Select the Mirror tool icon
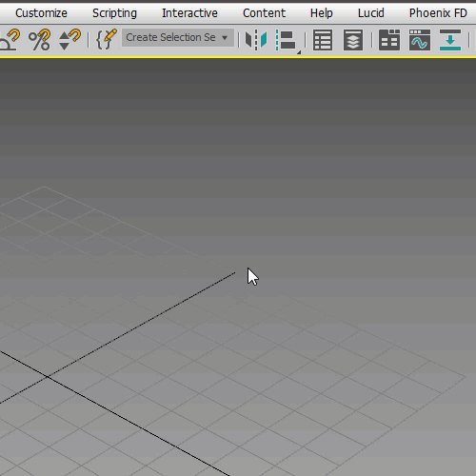Screen dimensions: 476x476 tap(256, 40)
